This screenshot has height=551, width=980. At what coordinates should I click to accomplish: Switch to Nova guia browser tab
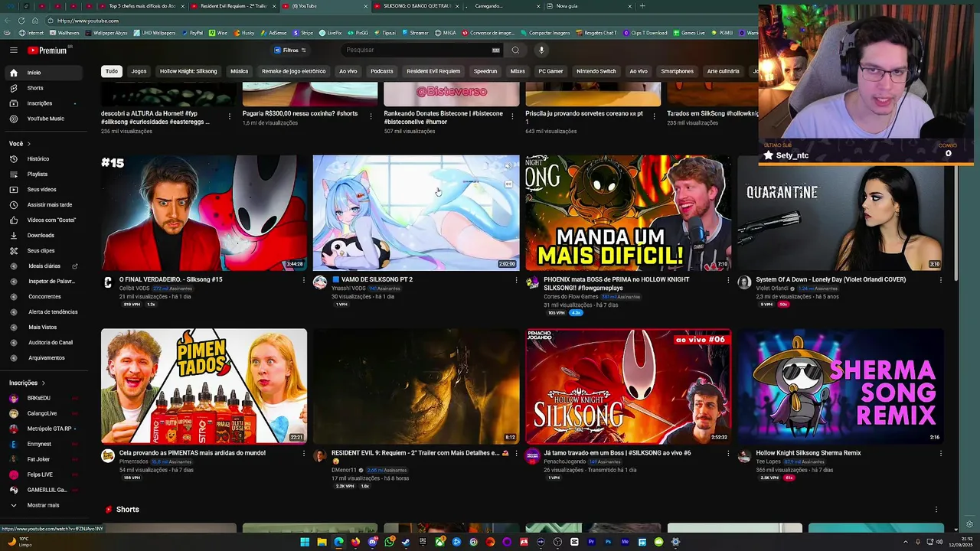coord(590,6)
